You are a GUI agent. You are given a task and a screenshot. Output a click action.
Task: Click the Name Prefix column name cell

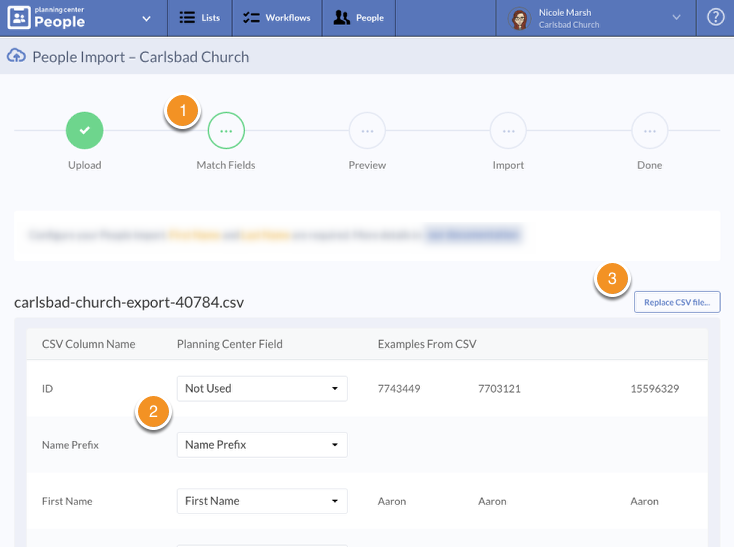pyautogui.click(x=70, y=445)
